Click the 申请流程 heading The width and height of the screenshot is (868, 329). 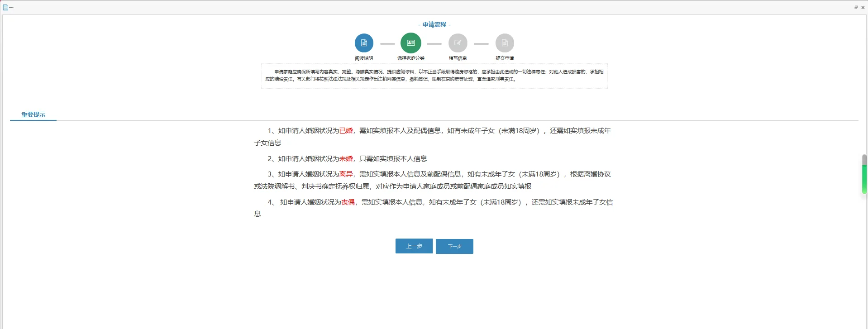click(434, 24)
